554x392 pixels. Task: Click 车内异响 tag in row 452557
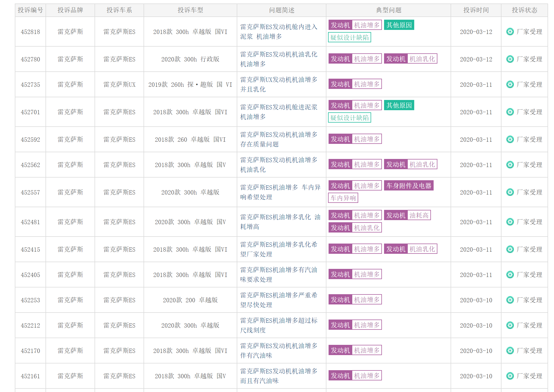pyautogui.click(x=343, y=198)
